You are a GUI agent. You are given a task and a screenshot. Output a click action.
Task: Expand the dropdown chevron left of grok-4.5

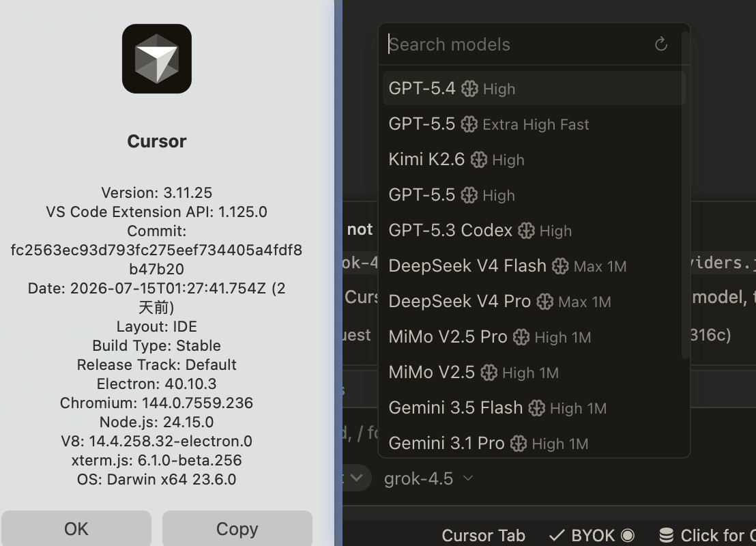tap(357, 478)
